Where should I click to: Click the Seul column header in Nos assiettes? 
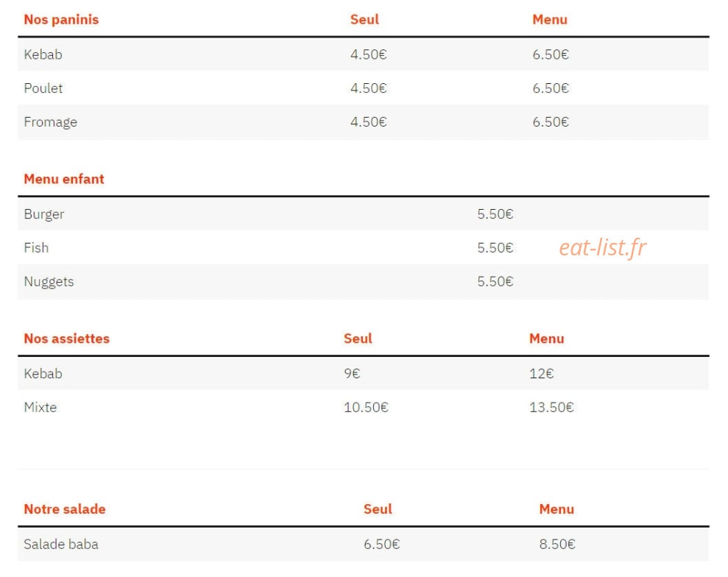click(x=358, y=339)
